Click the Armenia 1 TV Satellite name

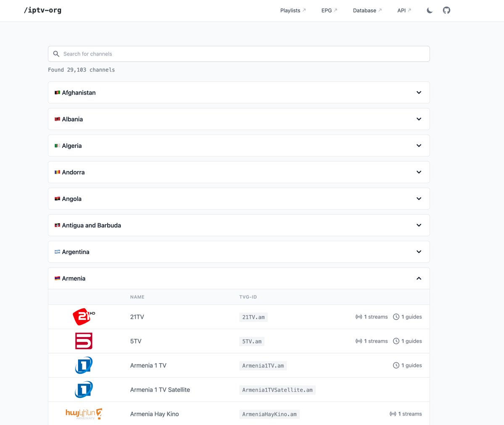click(x=160, y=390)
